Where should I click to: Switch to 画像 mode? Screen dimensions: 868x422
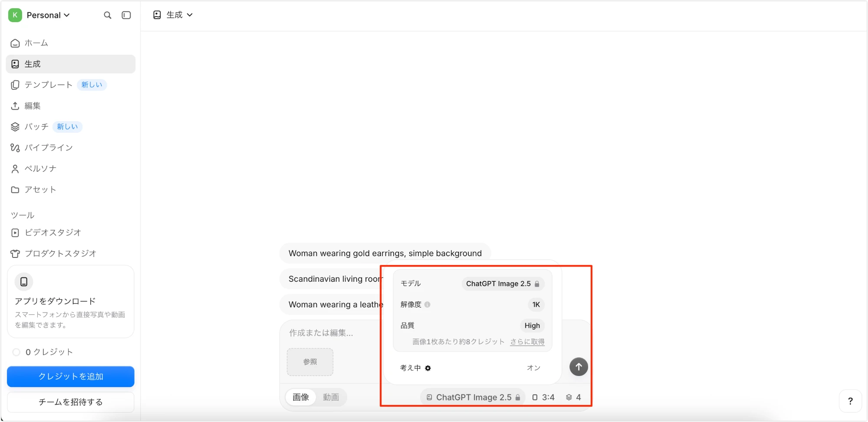tap(301, 397)
